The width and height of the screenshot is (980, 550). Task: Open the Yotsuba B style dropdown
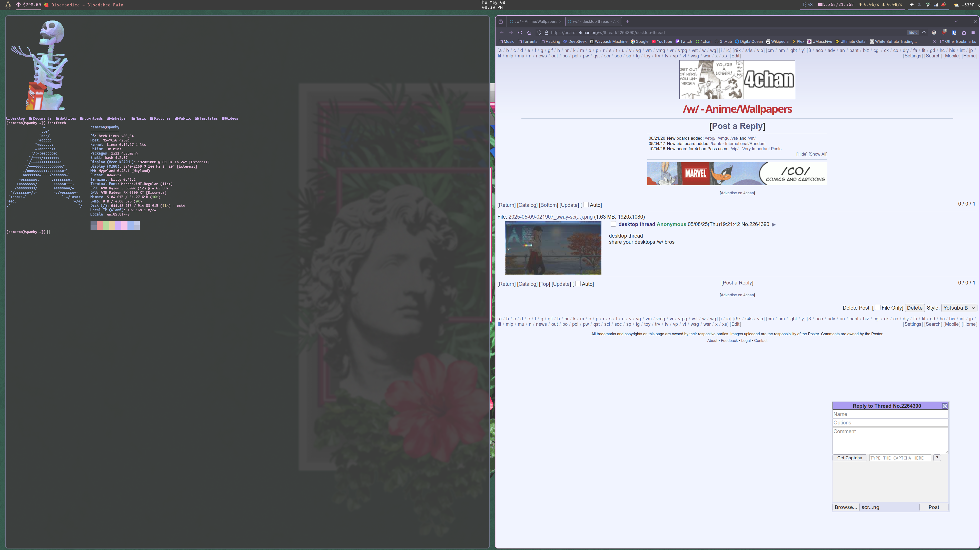[959, 308]
